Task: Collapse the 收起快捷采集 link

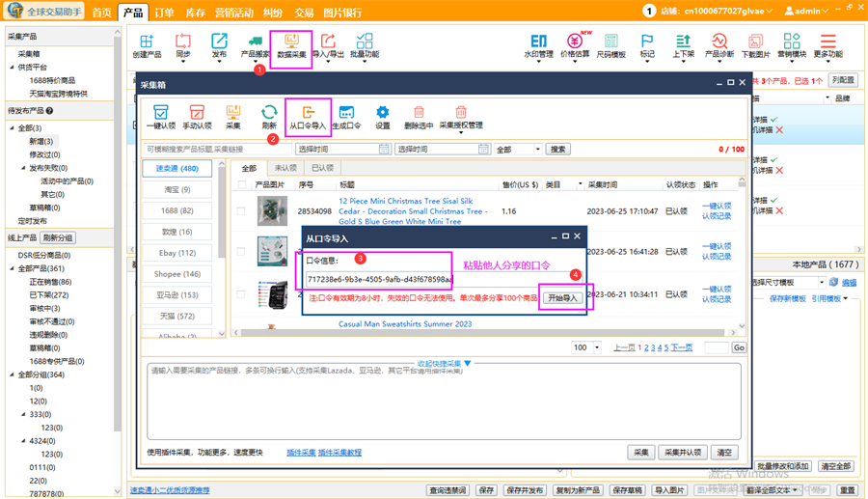Action: tap(444, 363)
